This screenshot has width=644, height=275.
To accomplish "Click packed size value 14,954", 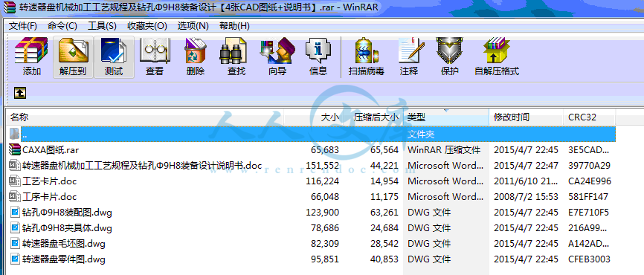I will click(x=384, y=181).
